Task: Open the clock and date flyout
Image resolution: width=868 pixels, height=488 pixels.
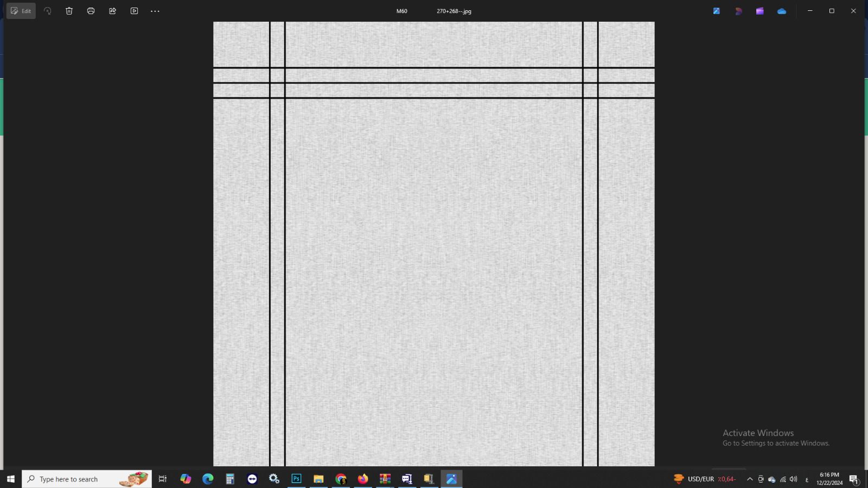Action: click(829, 479)
